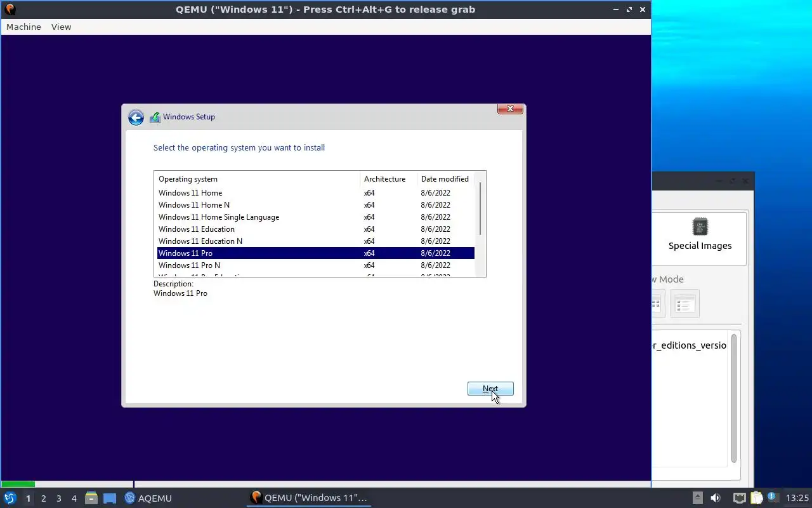
Task: Switch to the AQEMU taskbar window
Action: [148, 498]
